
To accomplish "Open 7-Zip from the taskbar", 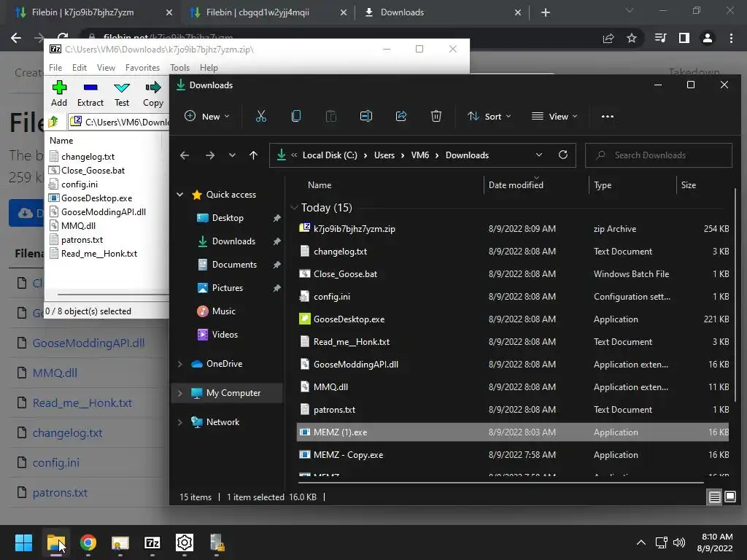I will pos(152,542).
